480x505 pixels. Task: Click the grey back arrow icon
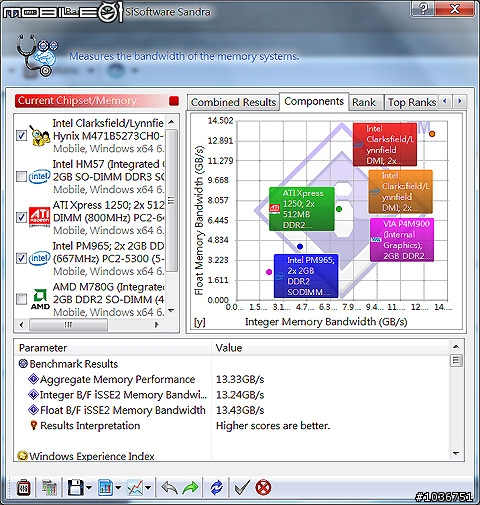(x=169, y=488)
